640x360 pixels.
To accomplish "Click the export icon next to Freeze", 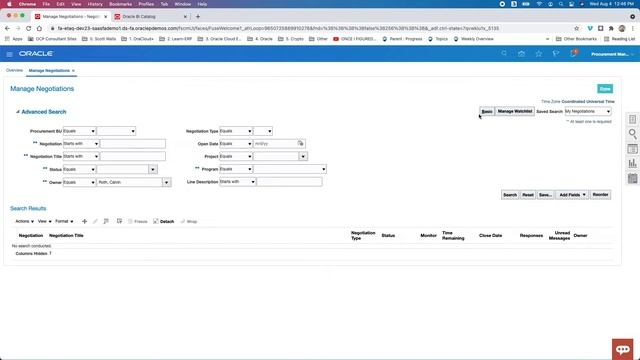I will tap(119, 221).
